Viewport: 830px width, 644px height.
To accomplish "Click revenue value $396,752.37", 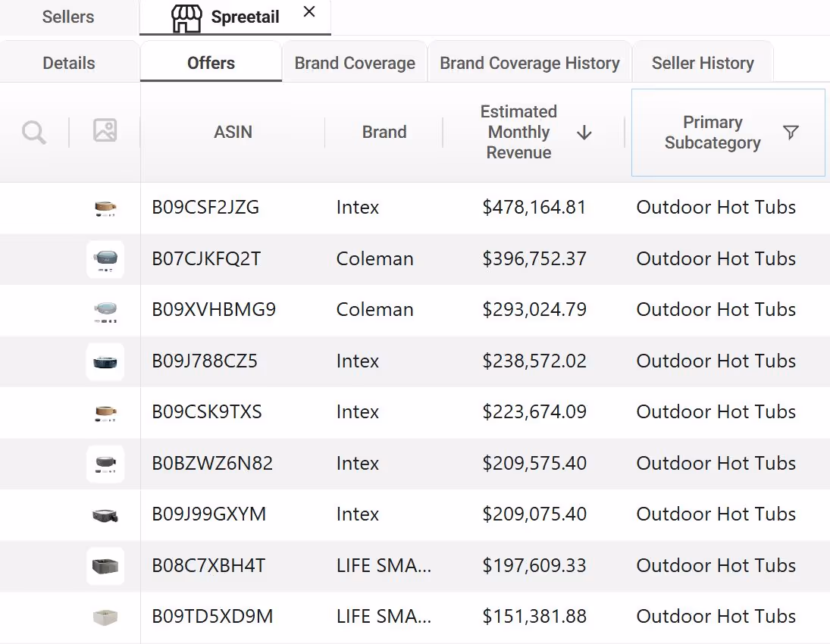I will click(534, 259).
